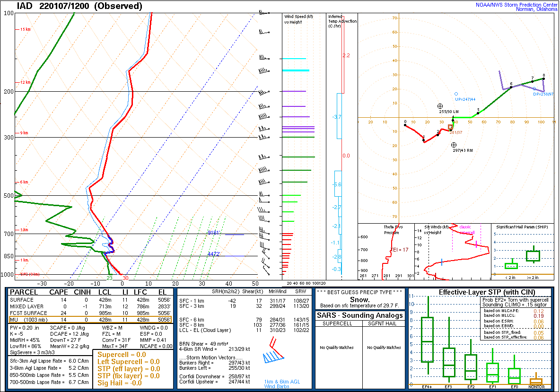Click the TEI = 17 label
This screenshot has height=392, width=560.
pos(399,250)
